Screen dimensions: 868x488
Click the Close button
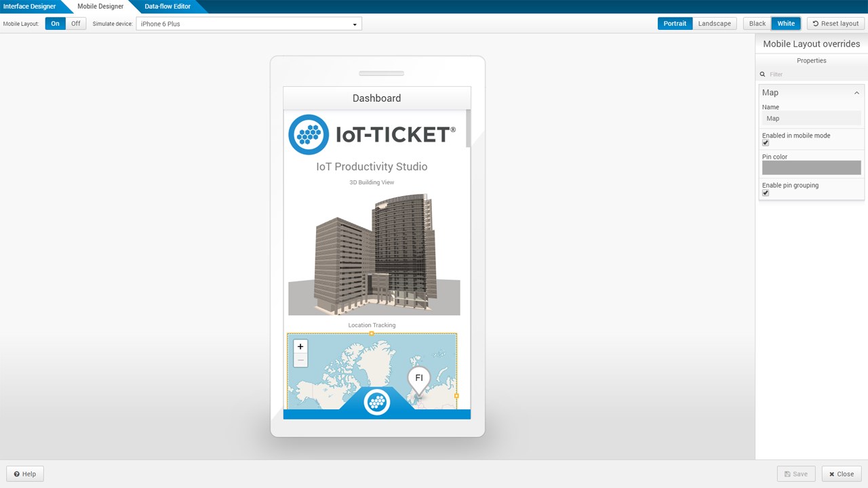pos(842,474)
